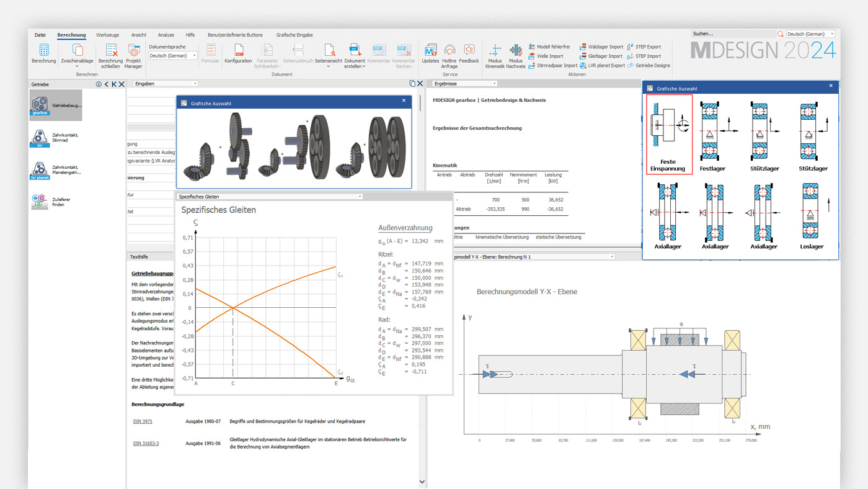Open the Spezifisches Gleiten dropdown

click(x=270, y=197)
